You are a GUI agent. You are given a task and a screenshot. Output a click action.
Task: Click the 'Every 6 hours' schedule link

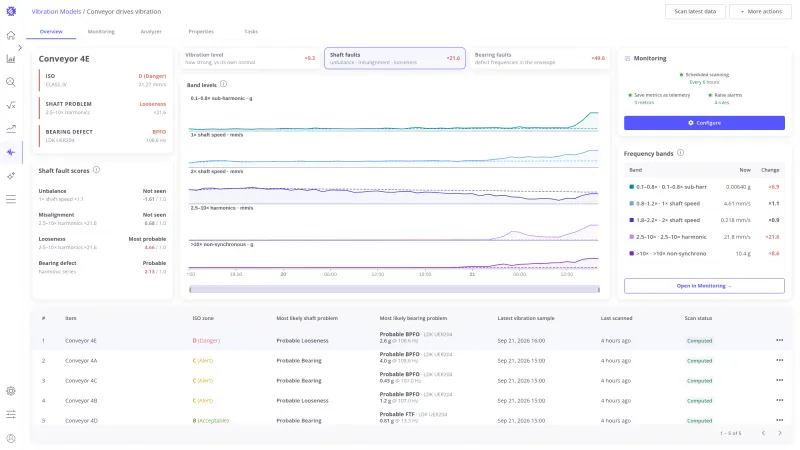click(x=704, y=82)
